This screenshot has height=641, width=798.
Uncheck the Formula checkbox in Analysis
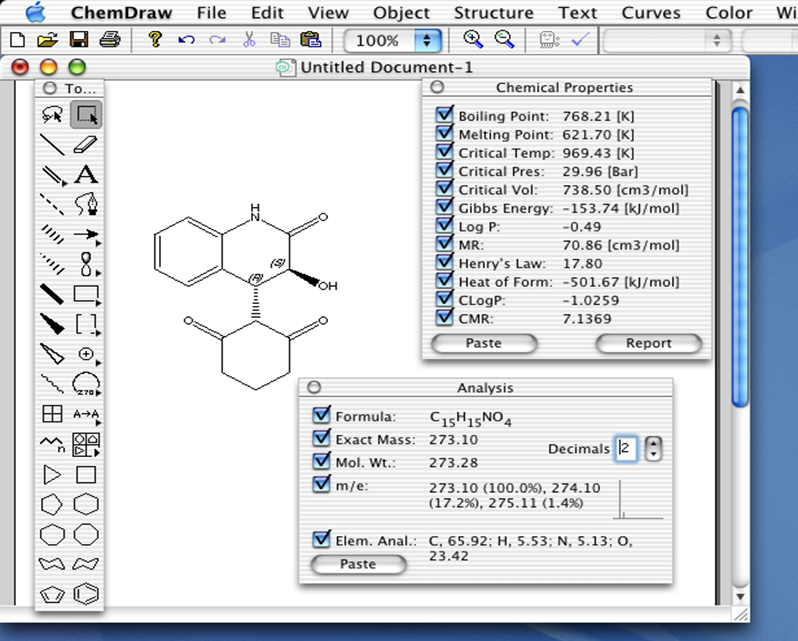click(321, 414)
